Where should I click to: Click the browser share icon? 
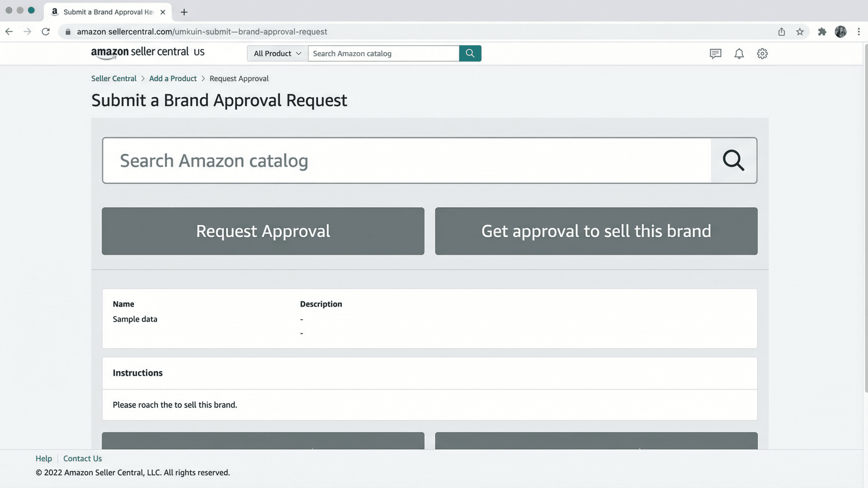pyautogui.click(x=781, y=32)
